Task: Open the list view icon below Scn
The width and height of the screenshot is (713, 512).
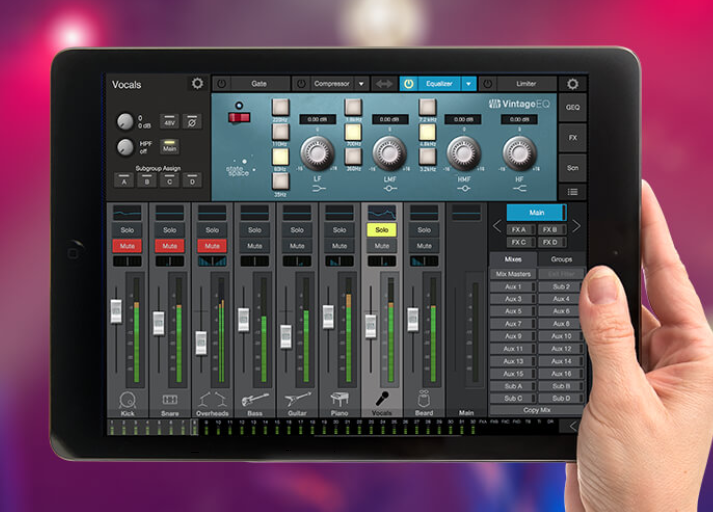Action: [572, 192]
